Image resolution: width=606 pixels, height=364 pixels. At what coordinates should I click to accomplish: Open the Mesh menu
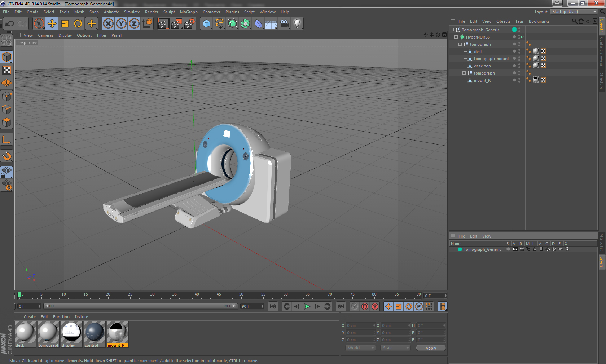(79, 12)
